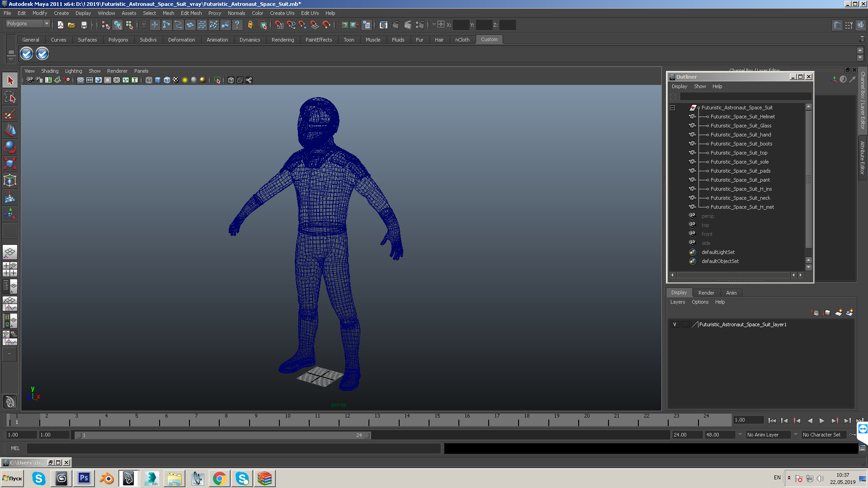This screenshot has width=868, height=488.
Task: Click the Display tab in Channel Box
Action: click(679, 292)
